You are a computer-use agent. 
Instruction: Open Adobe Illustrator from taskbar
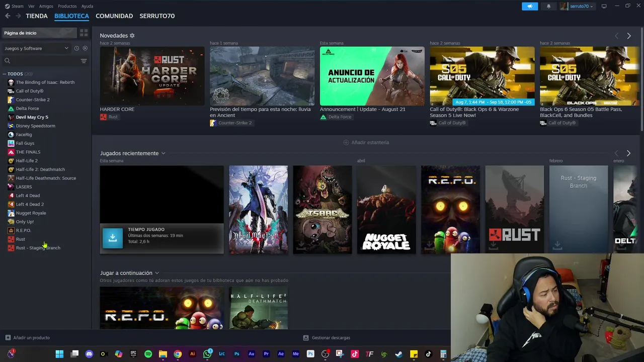192,354
